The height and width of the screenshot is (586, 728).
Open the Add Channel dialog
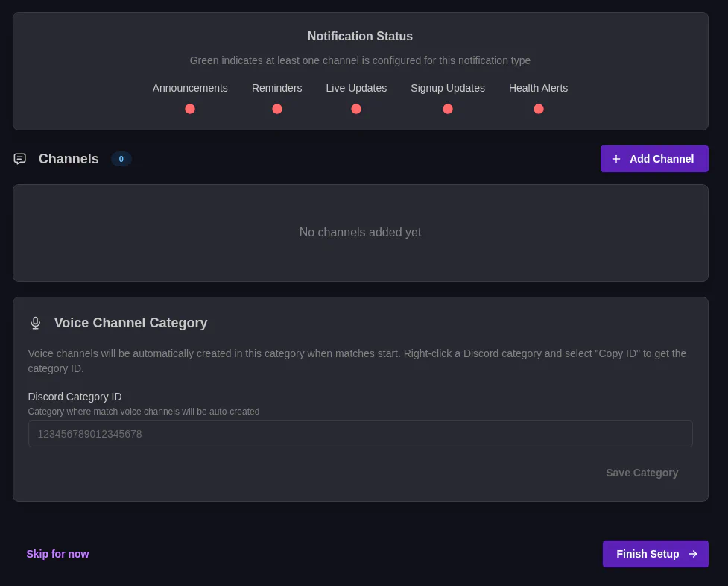(654, 159)
